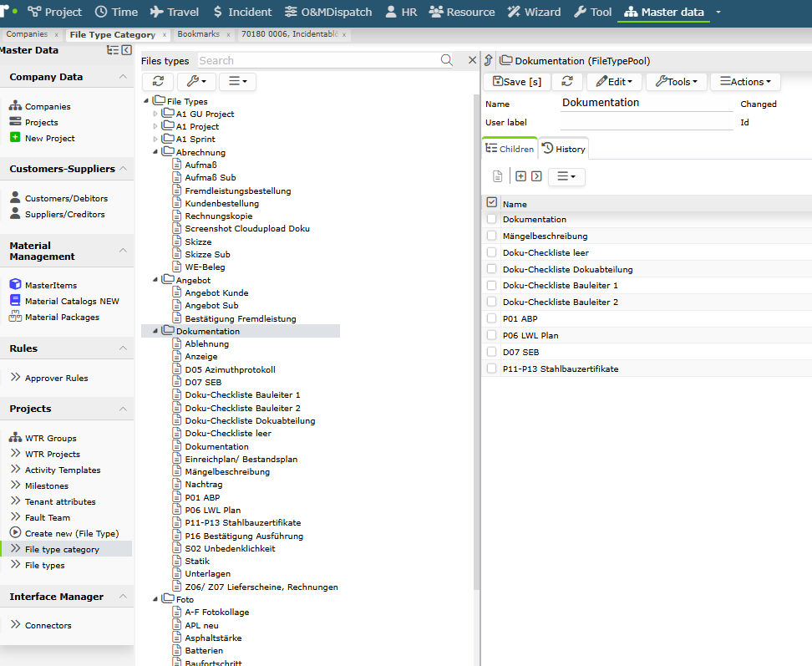Check the P01 ABP row checkbox
Viewport: 812px width, 666px height.
491,318
